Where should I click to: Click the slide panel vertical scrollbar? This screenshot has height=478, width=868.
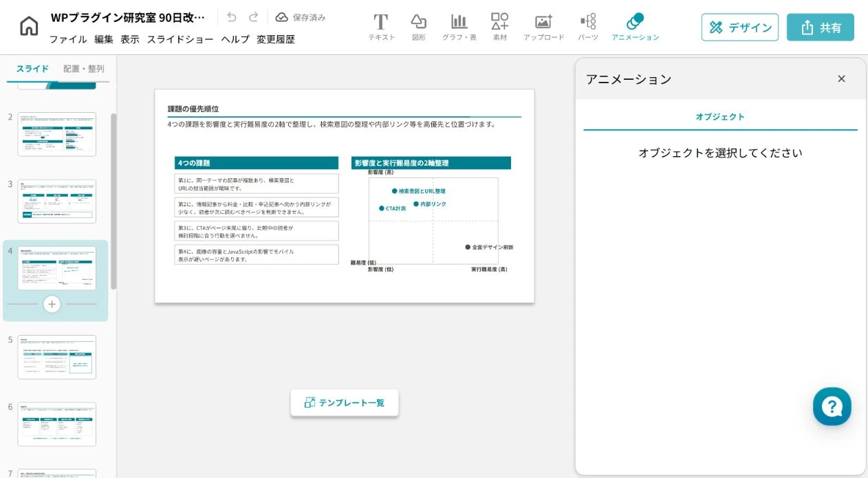tap(113, 201)
